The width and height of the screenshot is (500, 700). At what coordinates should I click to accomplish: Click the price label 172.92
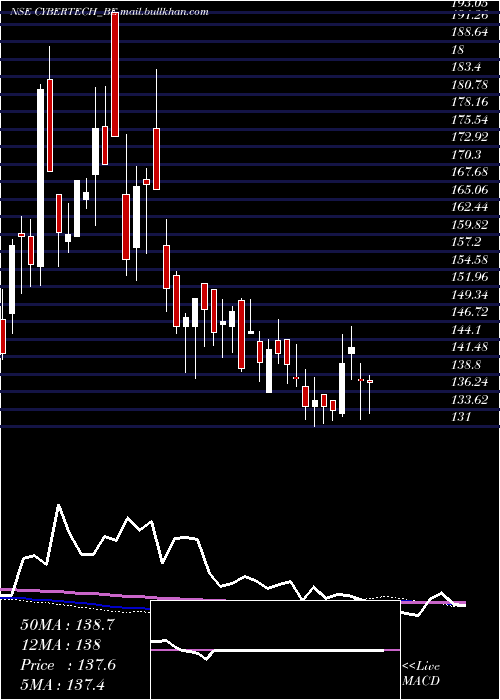click(x=471, y=137)
